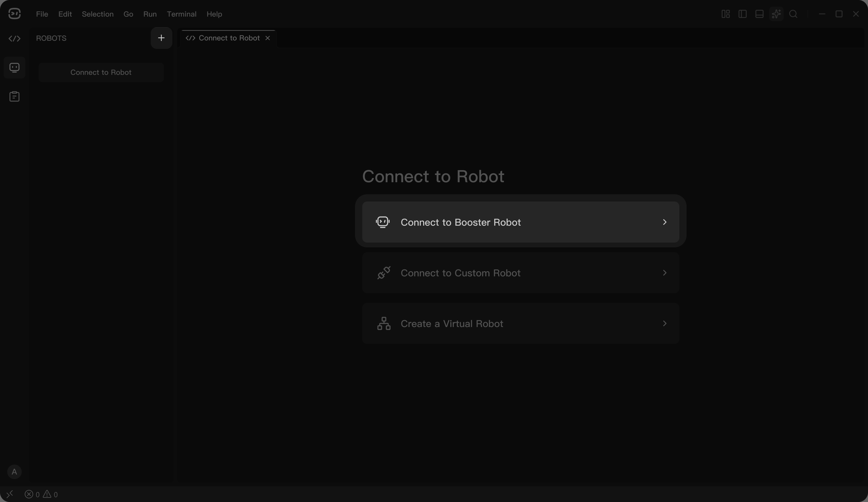Choose Create a Virtual Robot option
The width and height of the screenshot is (868, 502).
tap(520, 323)
